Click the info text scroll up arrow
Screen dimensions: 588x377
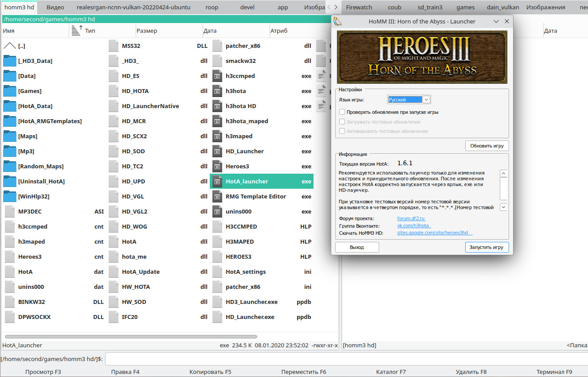[503, 173]
